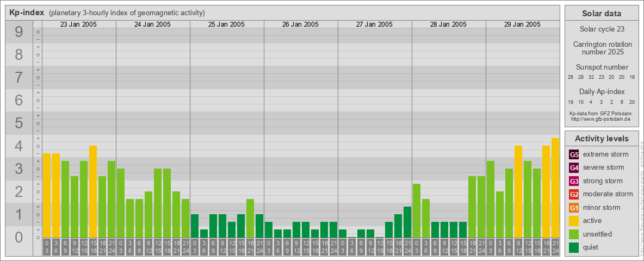Click the '26 Jan 2005' date header

tap(300, 24)
